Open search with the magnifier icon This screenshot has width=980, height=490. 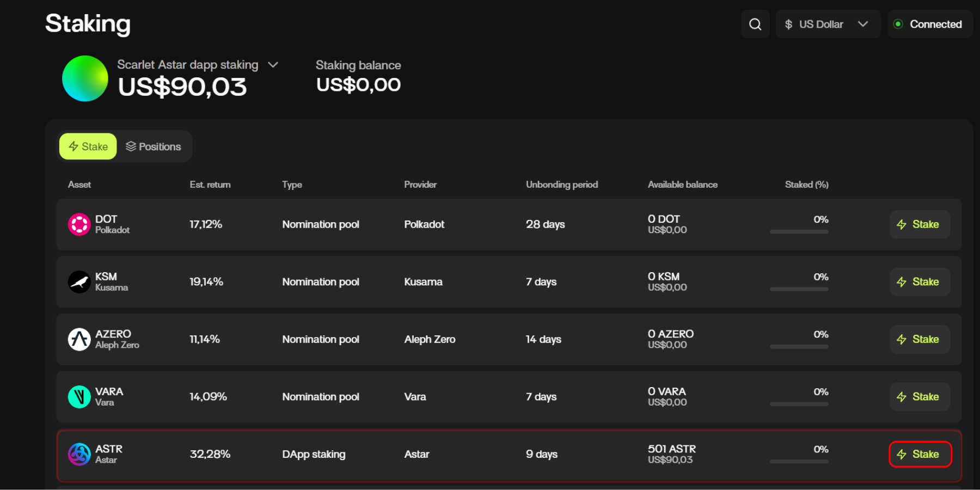point(755,24)
